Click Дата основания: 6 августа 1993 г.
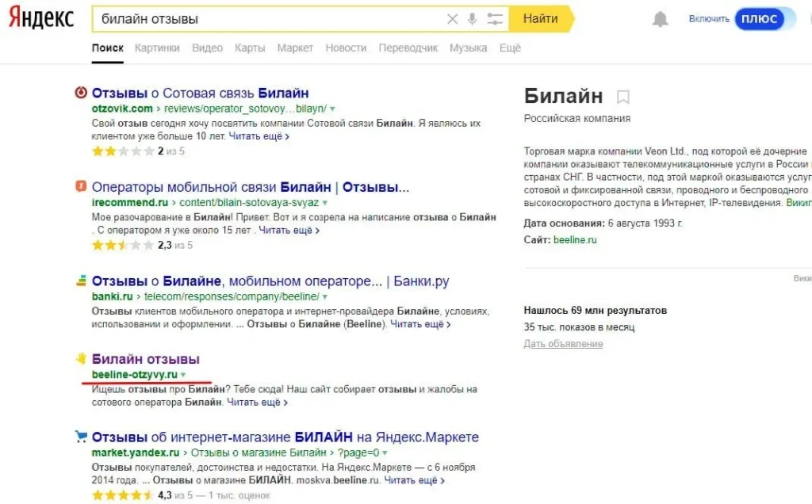Screen dimensions: 812x504 click(603, 223)
